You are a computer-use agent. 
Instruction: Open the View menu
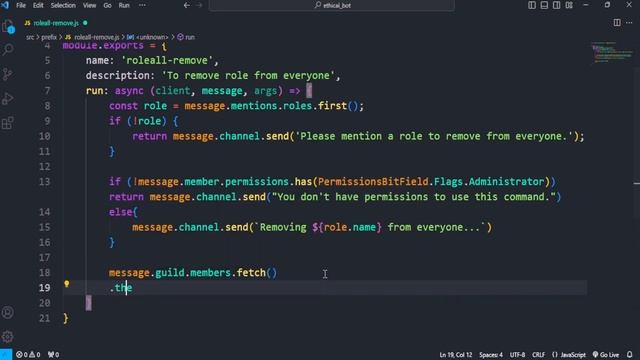pyautogui.click(x=89, y=5)
